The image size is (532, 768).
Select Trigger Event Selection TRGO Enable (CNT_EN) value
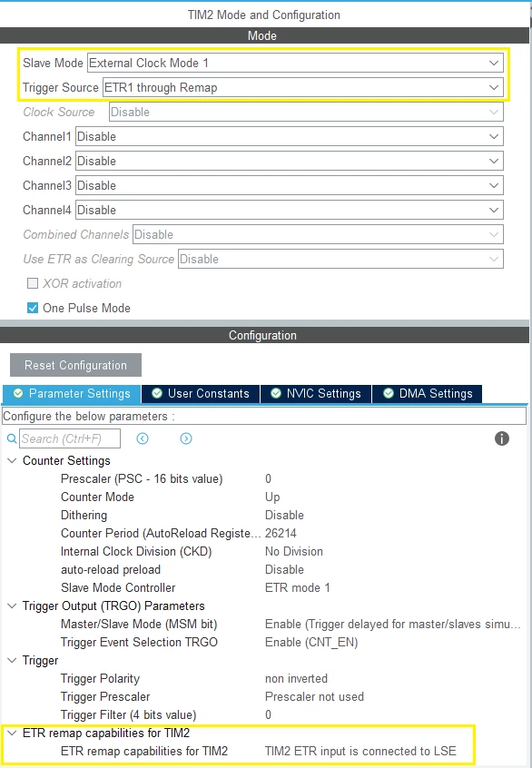pyautogui.click(x=311, y=642)
